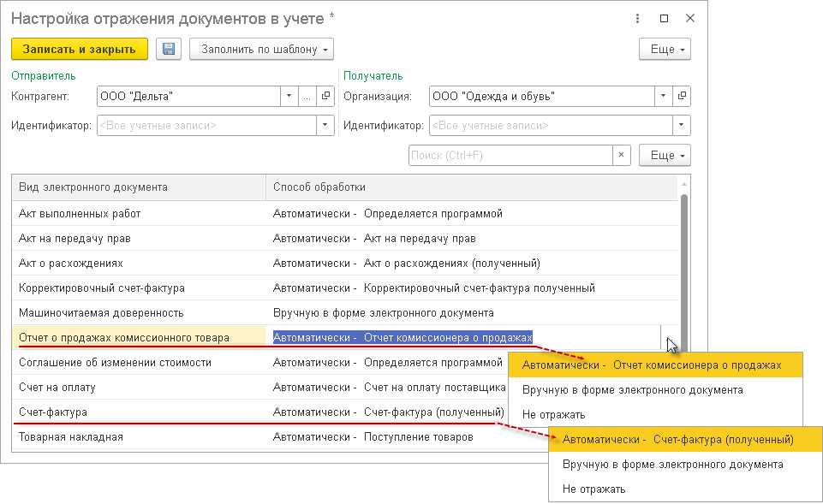The height and width of the screenshot is (504, 823).
Task: Expand the Контрагент dropdown list
Action: (289, 97)
